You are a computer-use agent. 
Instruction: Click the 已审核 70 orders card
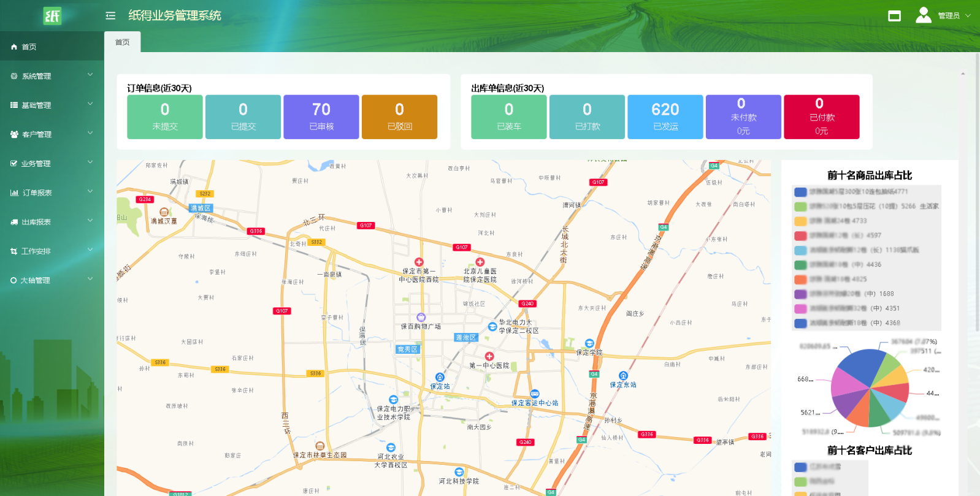click(x=321, y=116)
